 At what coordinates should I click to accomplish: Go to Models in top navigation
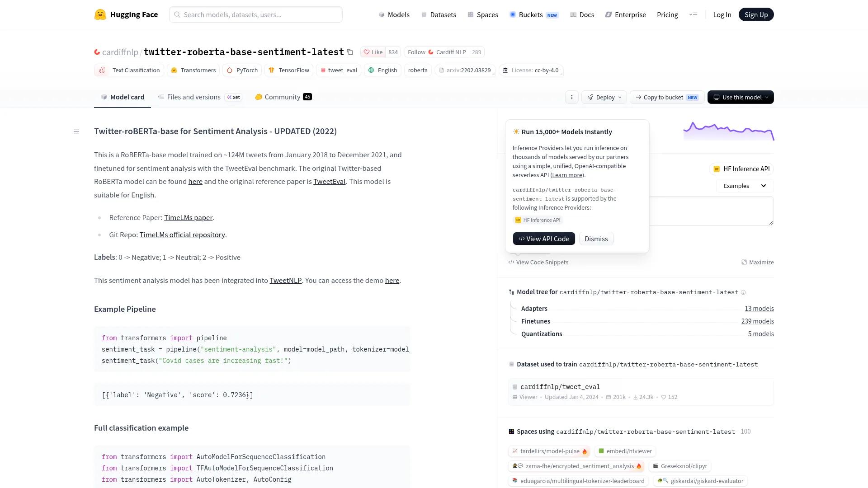tap(394, 14)
